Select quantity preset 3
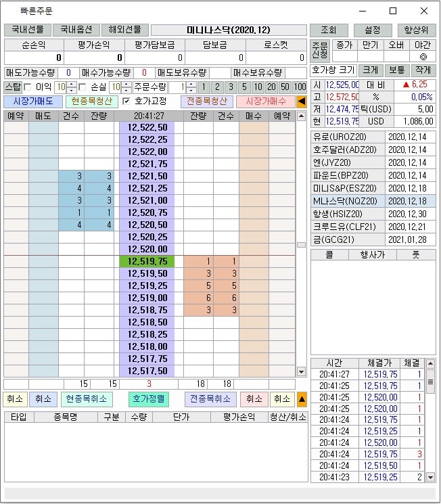Image resolution: width=441 pixels, height=504 pixels. pyautogui.click(x=231, y=87)
